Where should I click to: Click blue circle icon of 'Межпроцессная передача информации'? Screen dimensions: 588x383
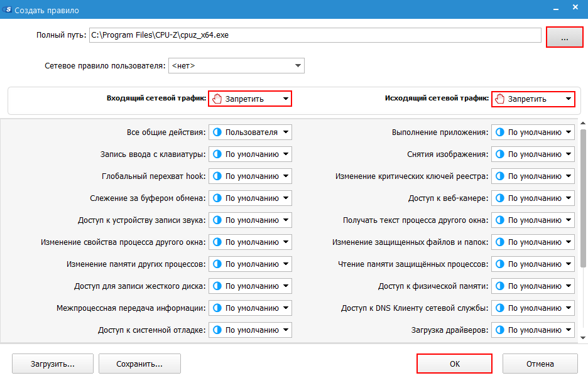pos(217,308)
